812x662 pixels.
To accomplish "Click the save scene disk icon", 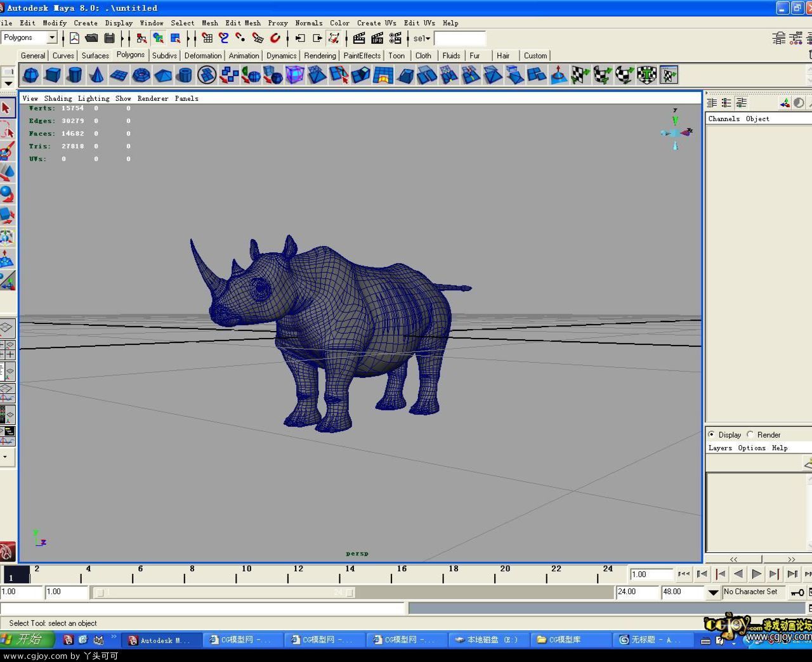I will (109, 38).
